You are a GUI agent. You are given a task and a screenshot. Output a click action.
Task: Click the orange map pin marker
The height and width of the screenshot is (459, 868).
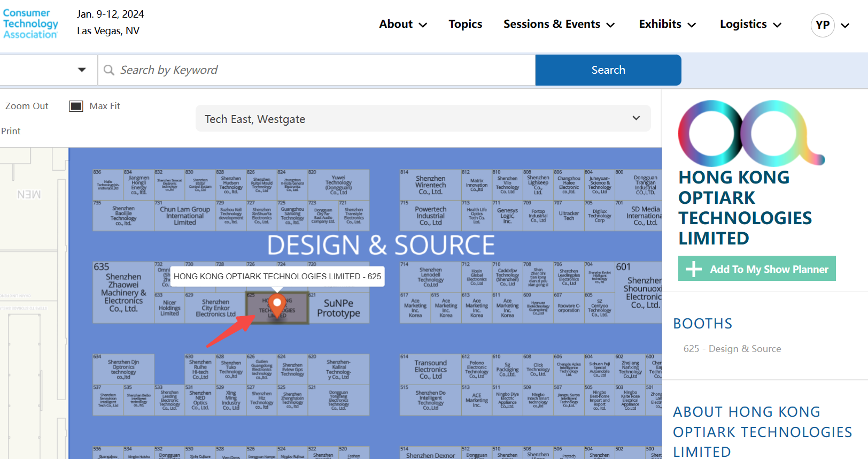(277, 304)
